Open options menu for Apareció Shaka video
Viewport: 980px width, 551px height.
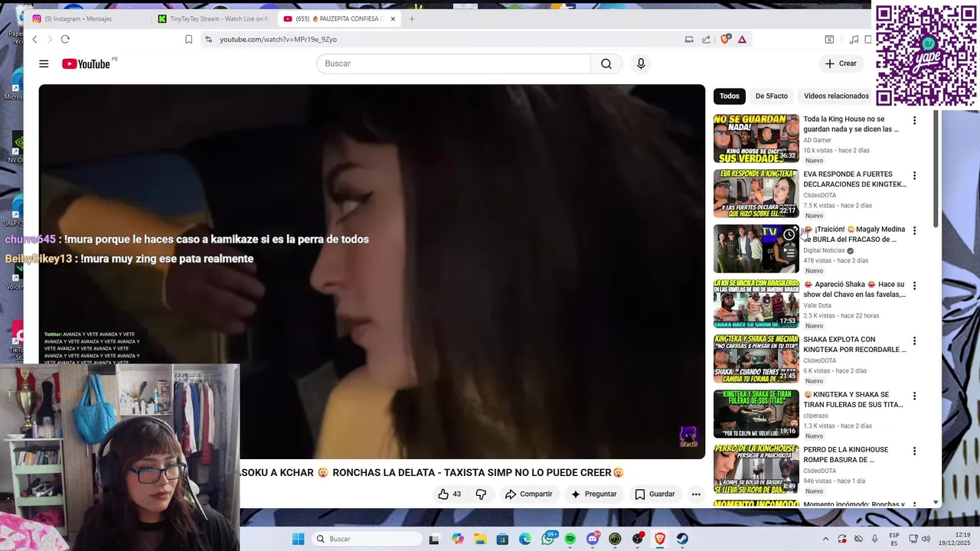914,285
